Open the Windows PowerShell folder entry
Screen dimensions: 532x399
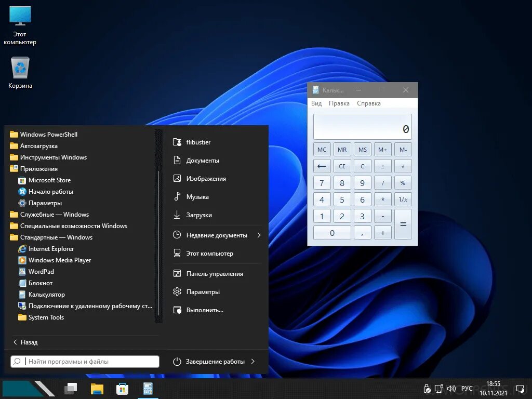click(49, 134)
